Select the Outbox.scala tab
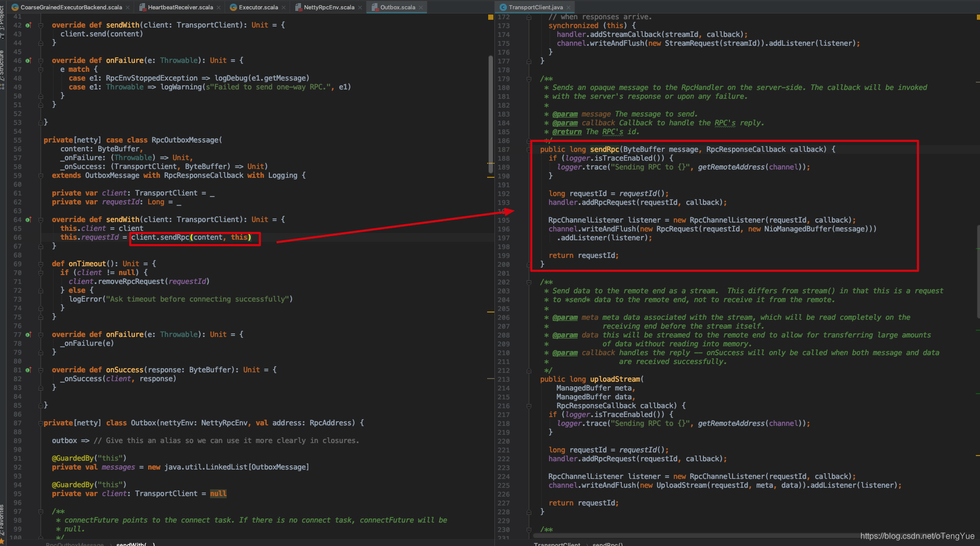 tap(398, 7)
